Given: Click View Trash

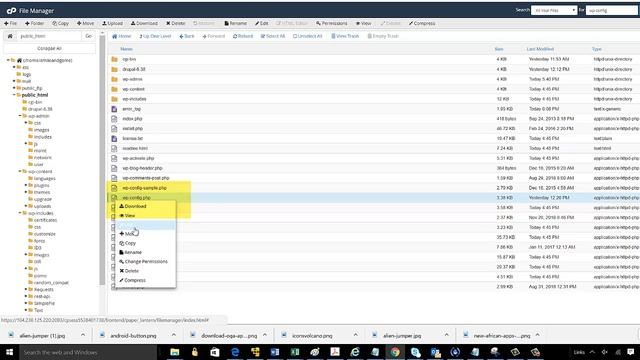Looking at the screenshot, I should 345,36.
